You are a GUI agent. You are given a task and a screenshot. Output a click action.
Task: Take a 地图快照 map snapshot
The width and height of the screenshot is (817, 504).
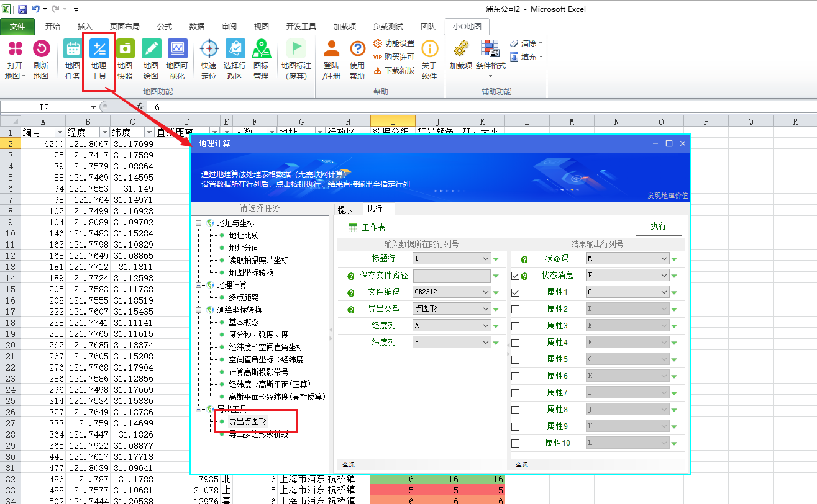coord(125,60)
